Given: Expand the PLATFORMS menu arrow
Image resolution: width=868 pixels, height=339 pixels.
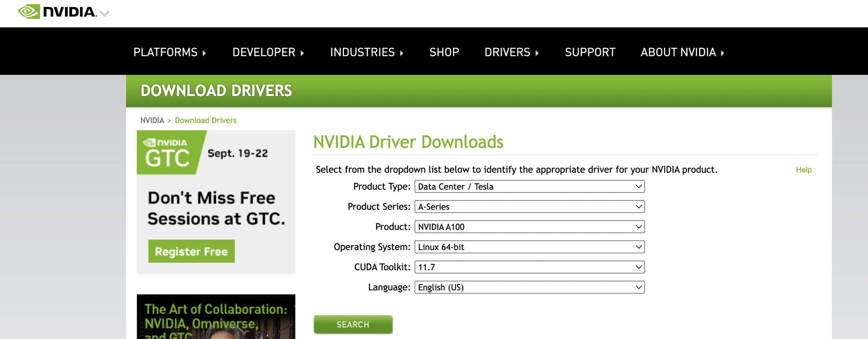Looking at the screenshot, I should [205, 53].
